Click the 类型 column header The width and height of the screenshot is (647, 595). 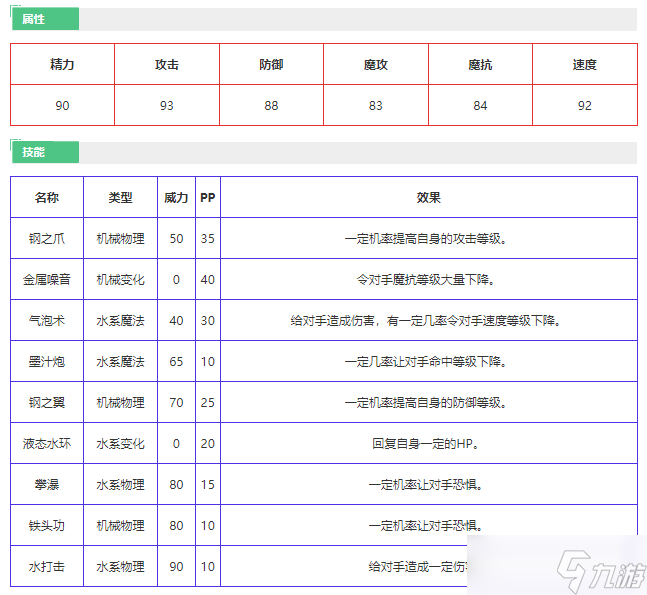click(x=120, y=197)
